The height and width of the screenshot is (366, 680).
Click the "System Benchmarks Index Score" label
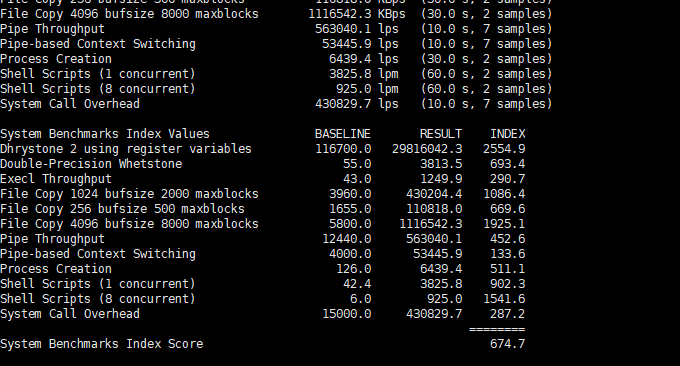point(101,344)
